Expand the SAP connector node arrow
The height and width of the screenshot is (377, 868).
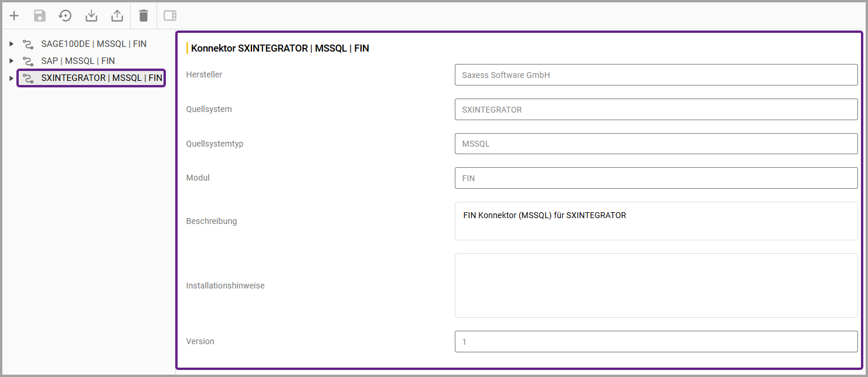11,61
